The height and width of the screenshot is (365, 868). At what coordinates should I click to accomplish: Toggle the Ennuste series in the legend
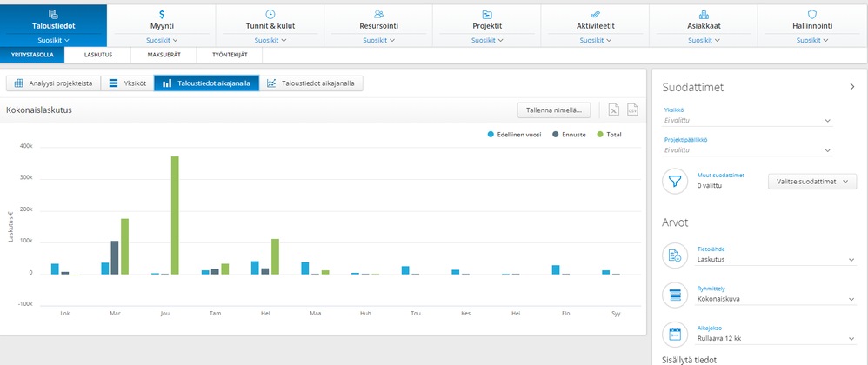coord(568,135)
